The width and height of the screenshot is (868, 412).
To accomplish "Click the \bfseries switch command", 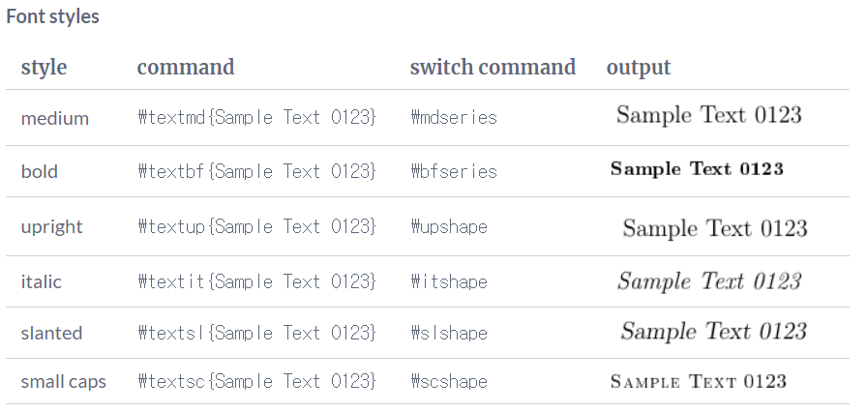I will click(453, 171).
